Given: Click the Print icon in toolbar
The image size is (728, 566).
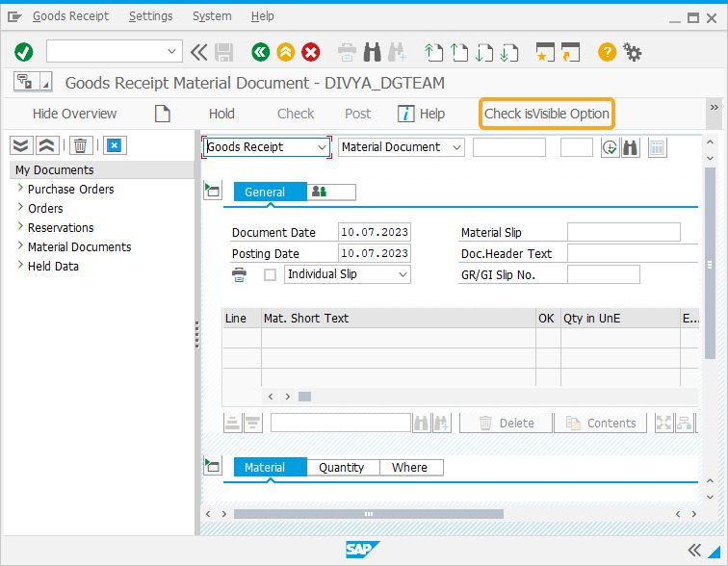Looking at the screenshot, I should 347,52.
